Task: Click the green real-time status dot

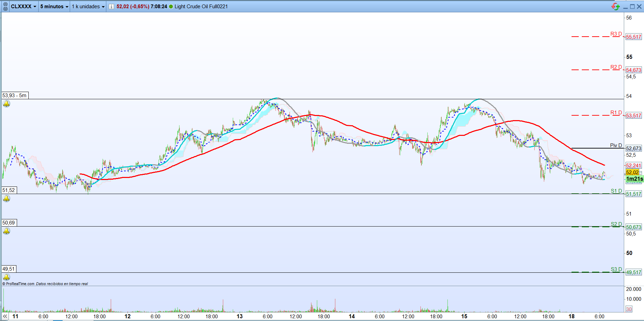Action: [x=171, y=7]
